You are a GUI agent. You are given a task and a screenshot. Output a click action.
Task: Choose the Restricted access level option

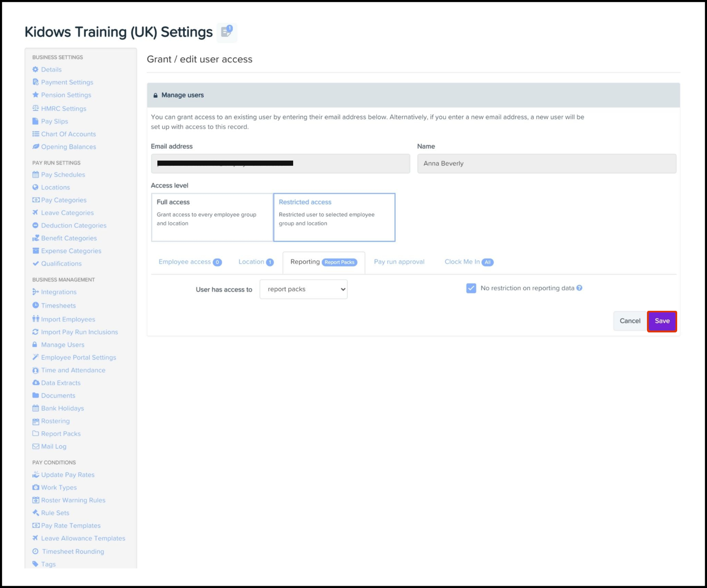pyautogui.click(x=334, y=217)
